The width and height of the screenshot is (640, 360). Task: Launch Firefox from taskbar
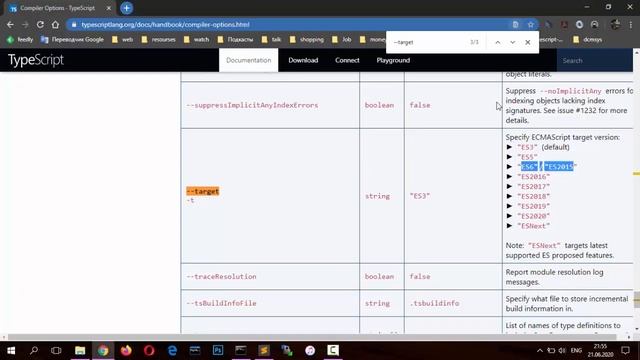(x=126, y=351)
